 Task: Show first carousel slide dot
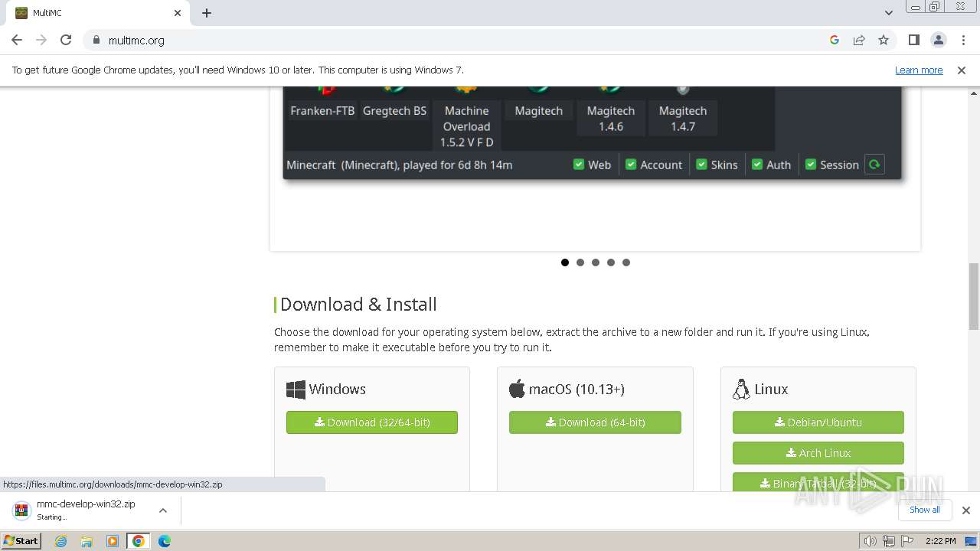(x=565, y=262)
